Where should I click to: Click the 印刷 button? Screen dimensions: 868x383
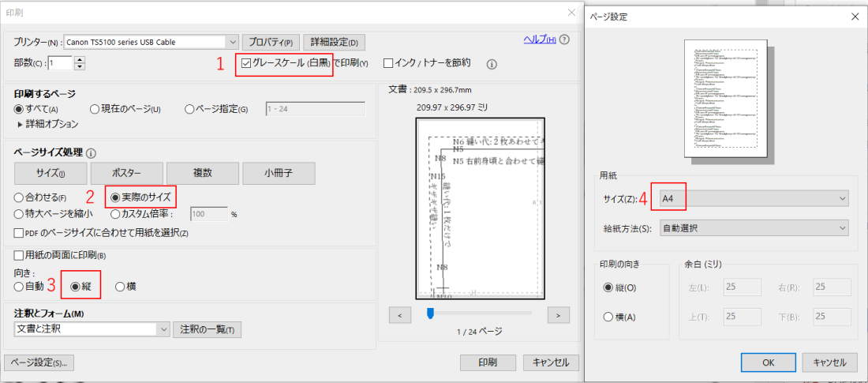pos(488,362)
